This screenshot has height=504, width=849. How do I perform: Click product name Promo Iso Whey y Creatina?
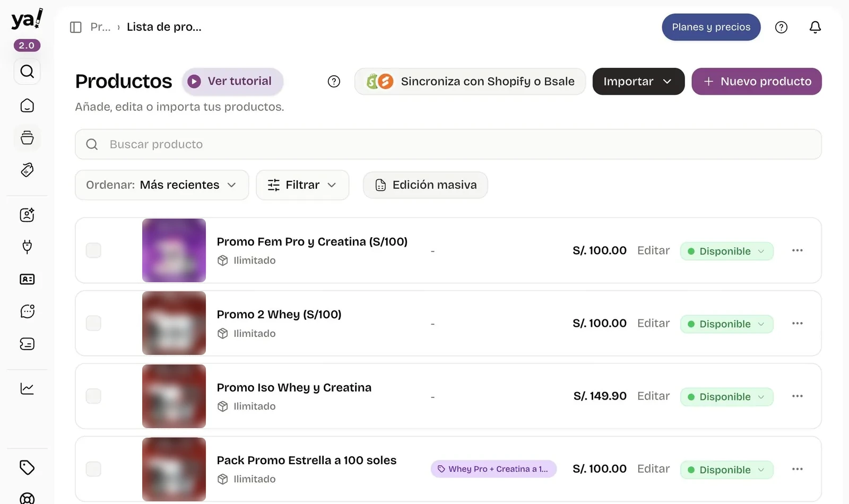[x=294, y=388]
